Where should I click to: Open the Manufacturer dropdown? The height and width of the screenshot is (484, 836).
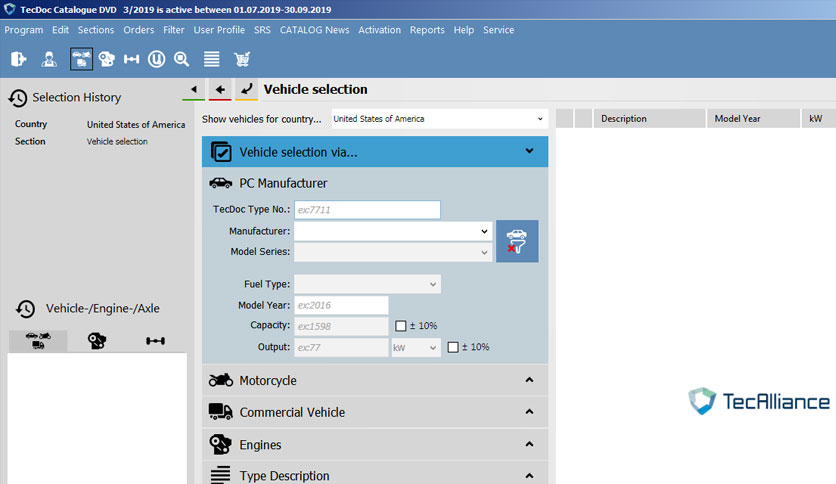(x=393, y=231)
